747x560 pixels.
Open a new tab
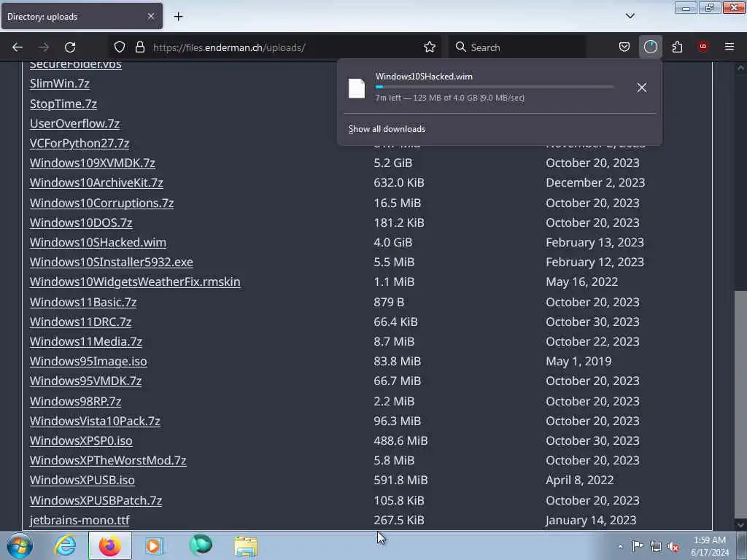coord(178,17)
